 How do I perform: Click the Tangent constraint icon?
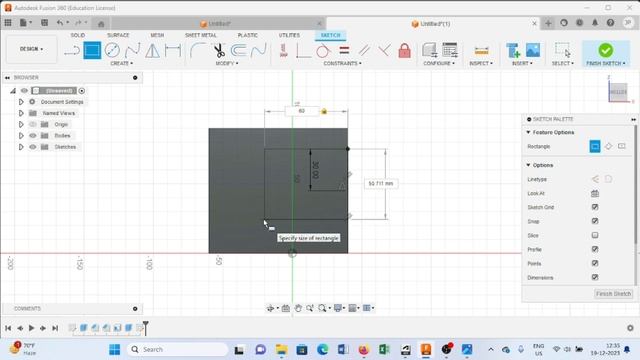pos(323,51)
